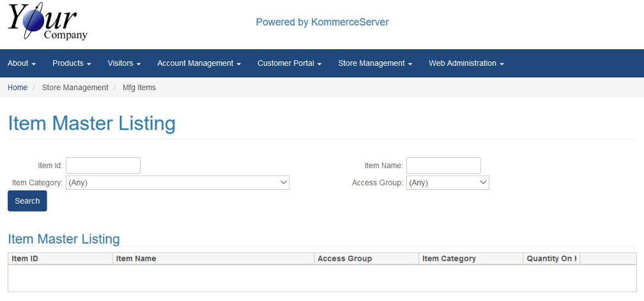Click the Powered by KommerceServer link

(x=322, y=22)
